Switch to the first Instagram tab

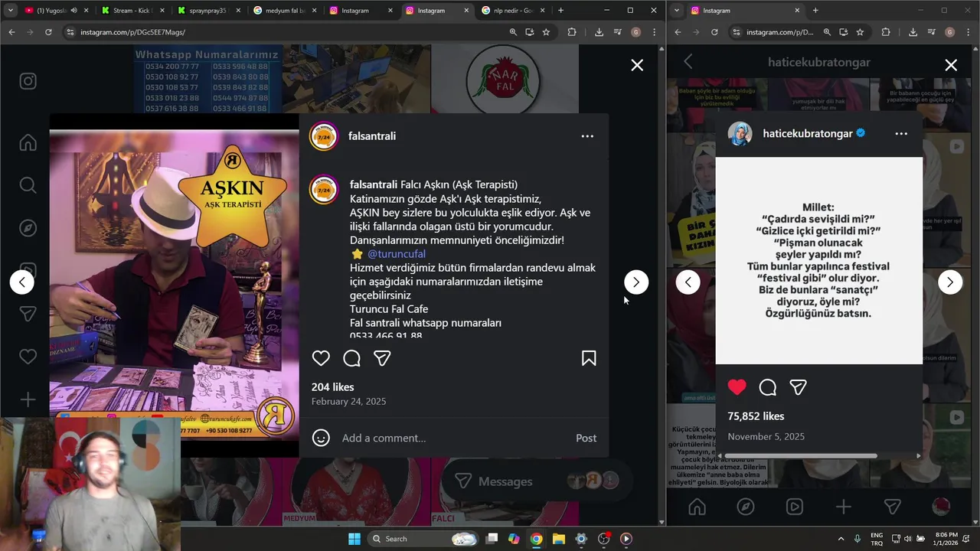[360, 11]
